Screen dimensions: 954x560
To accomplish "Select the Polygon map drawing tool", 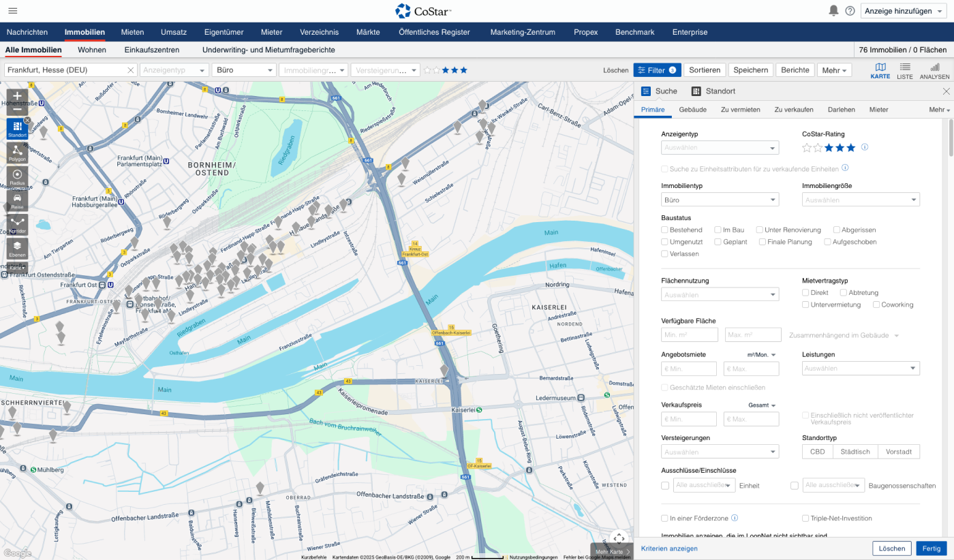I will click(18, 153).
